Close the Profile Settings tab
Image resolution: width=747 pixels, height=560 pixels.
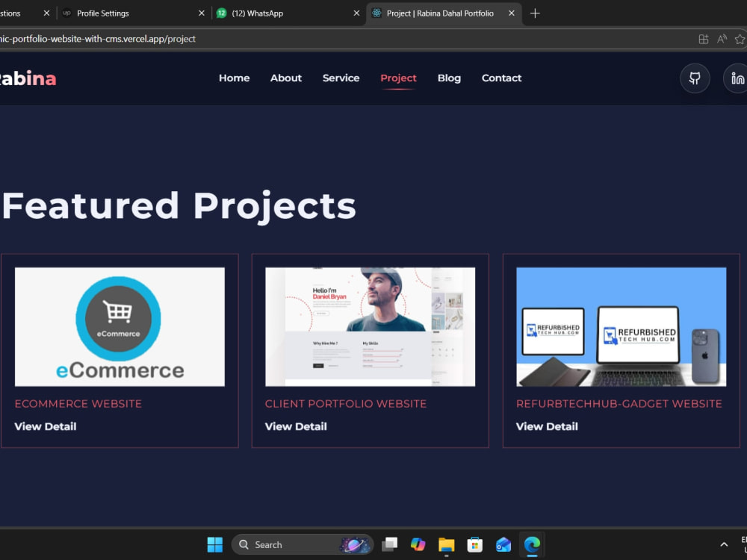coord(202,13)
